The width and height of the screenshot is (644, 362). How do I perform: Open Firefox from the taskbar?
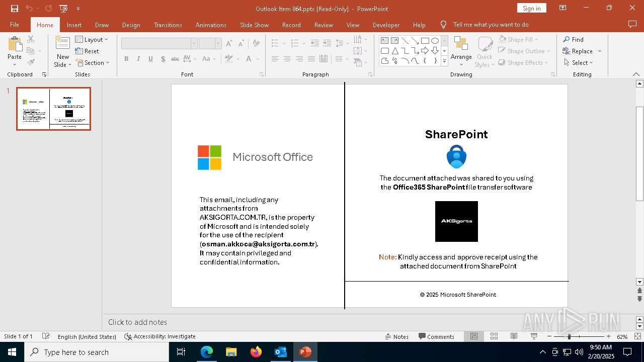(256, 352)
